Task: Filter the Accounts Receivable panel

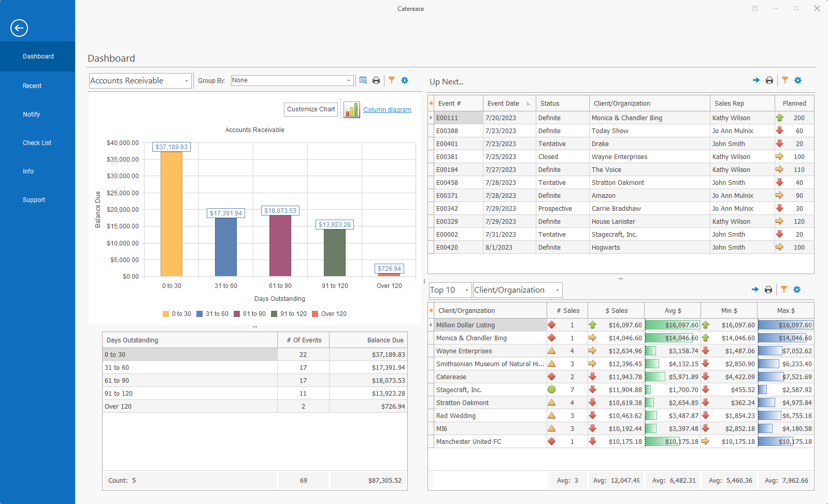Action: pos(392,80)
